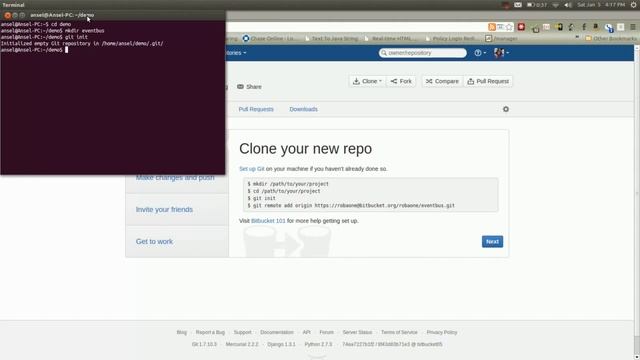Click the Fork button
Viewport: 640px width, 360px height.
(401, 81)
